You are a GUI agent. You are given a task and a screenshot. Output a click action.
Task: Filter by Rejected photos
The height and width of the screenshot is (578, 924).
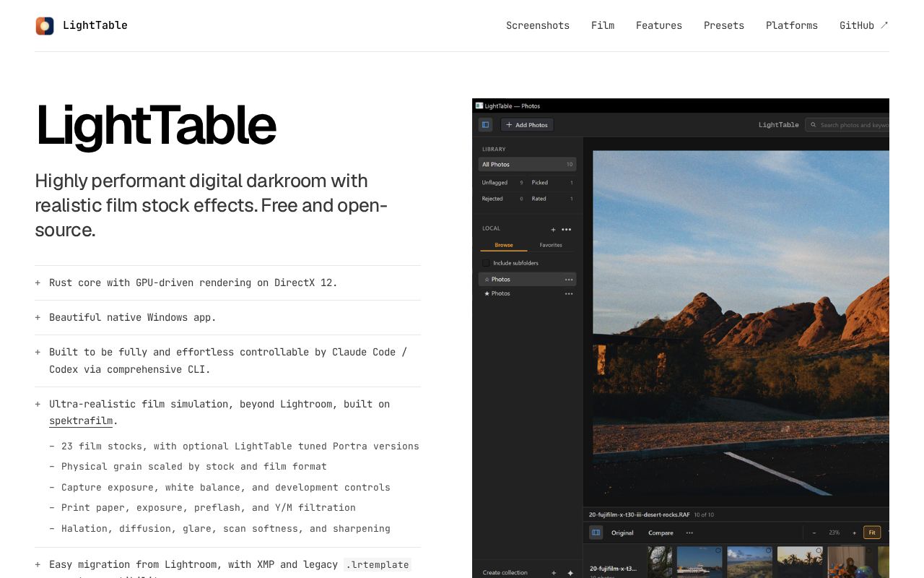[x=502, y=199]
